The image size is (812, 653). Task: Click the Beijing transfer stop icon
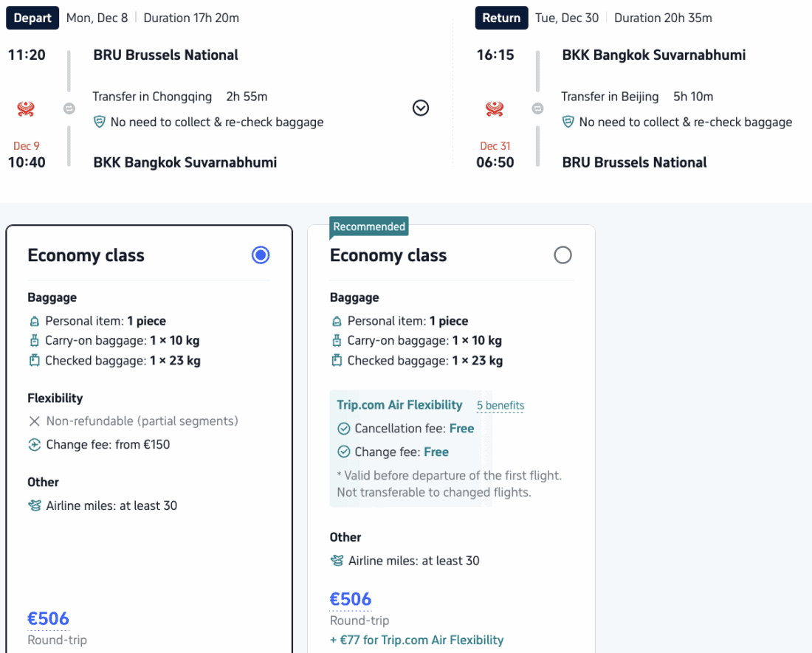538,108
